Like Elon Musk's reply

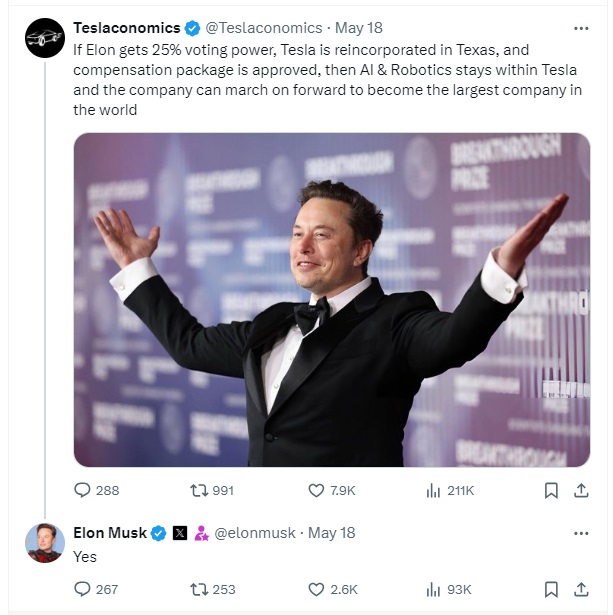(316, 589)
